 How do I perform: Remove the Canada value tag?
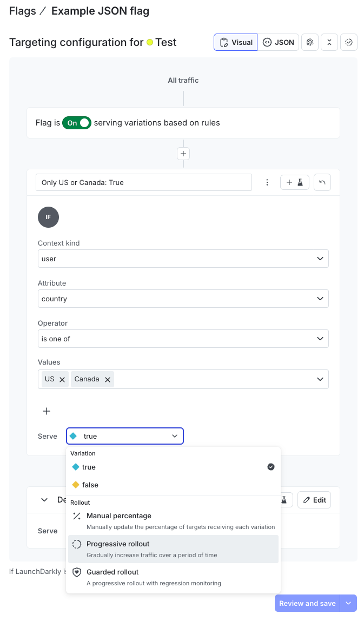[108, 380]
